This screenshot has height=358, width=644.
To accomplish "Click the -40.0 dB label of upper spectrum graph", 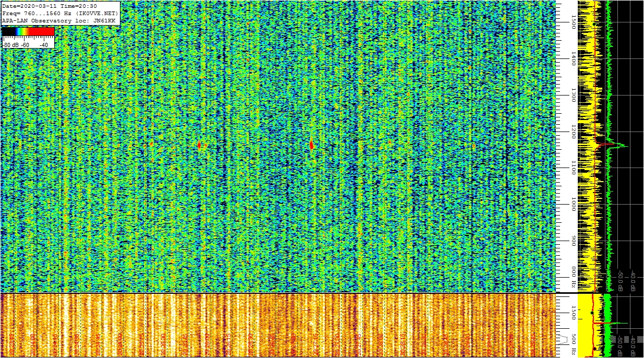I will pos(633,281).
